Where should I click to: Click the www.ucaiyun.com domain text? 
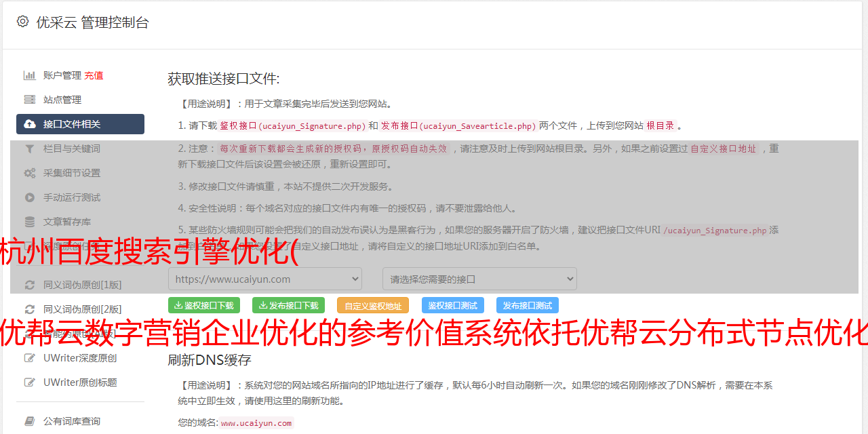tap(256, 423)
